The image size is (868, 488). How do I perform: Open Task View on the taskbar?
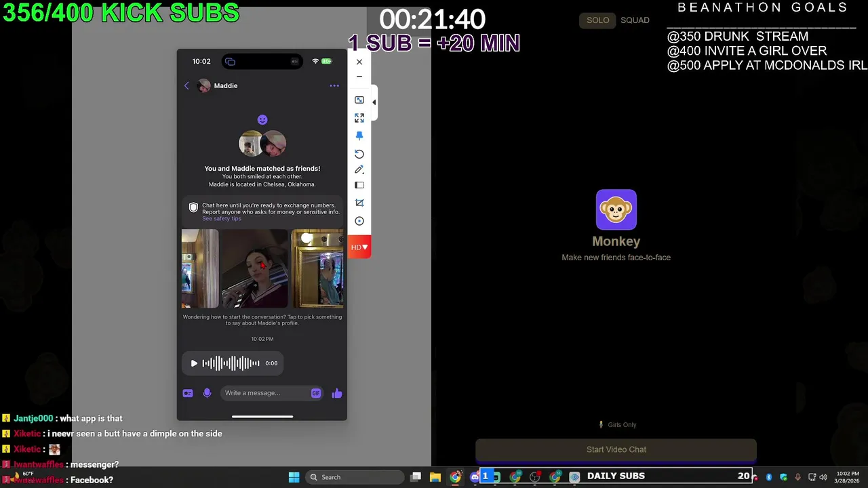416,477
